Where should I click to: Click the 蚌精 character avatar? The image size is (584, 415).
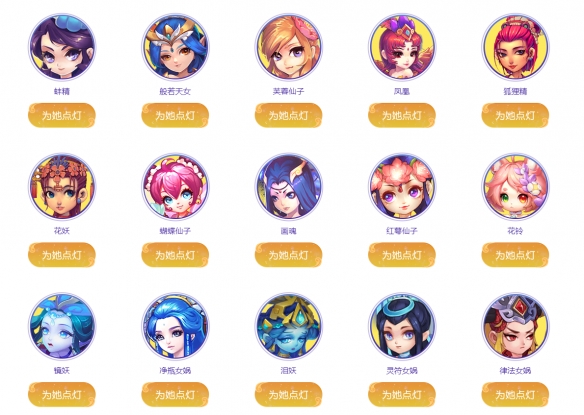click(x=62, y=47)
